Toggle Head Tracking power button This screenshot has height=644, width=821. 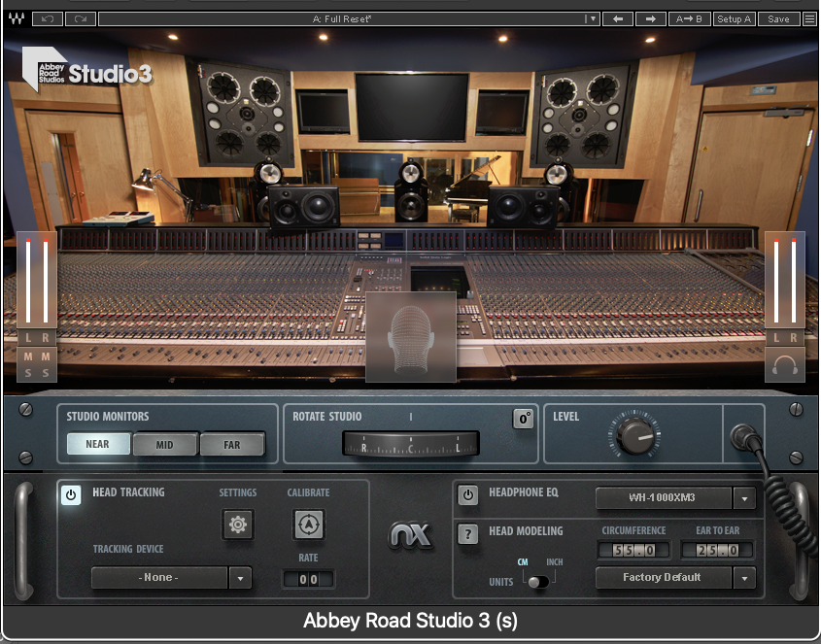71,494
